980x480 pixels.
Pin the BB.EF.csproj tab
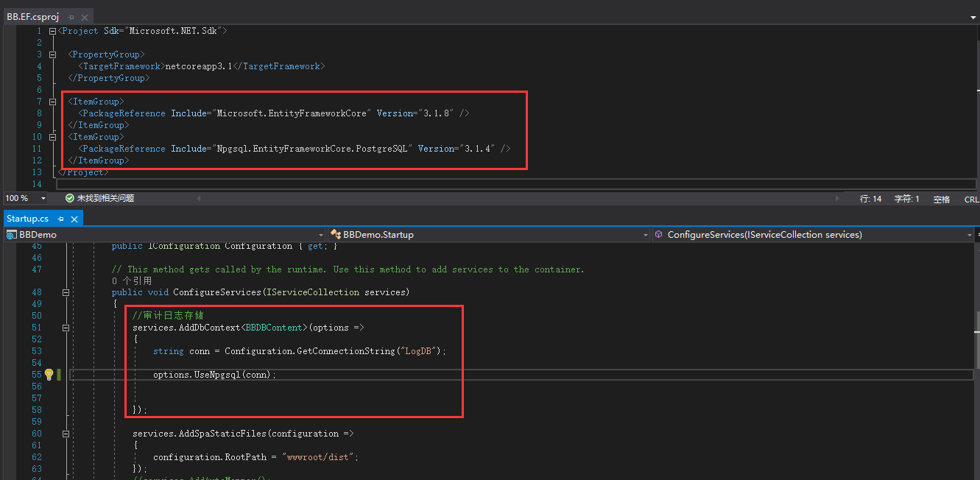tap(71, 16)
